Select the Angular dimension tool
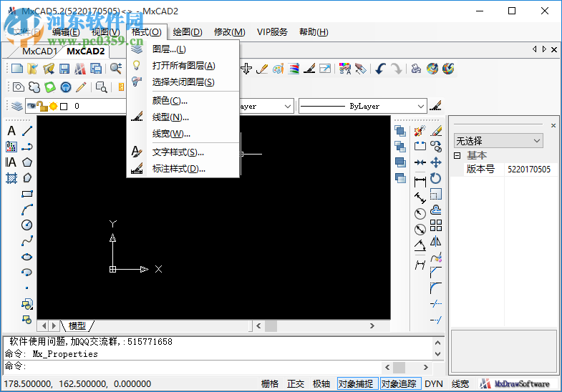Screen dimensions: 562x392 [420, 245]
